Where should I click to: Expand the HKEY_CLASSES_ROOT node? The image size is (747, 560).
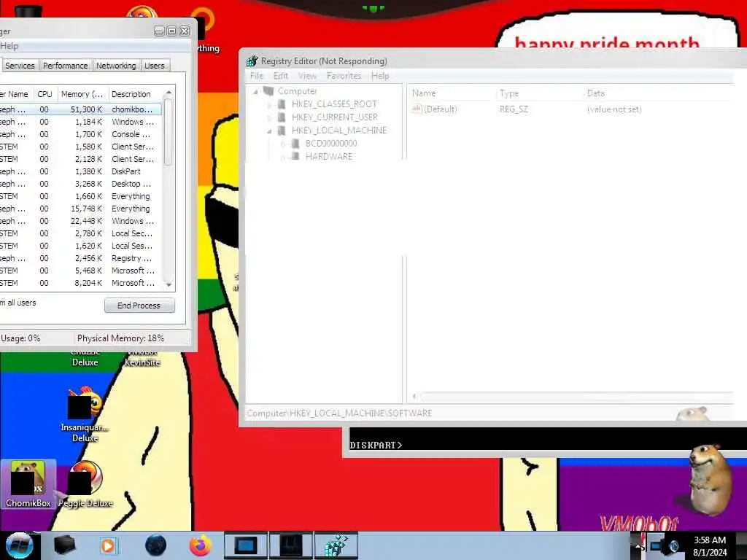270,104
